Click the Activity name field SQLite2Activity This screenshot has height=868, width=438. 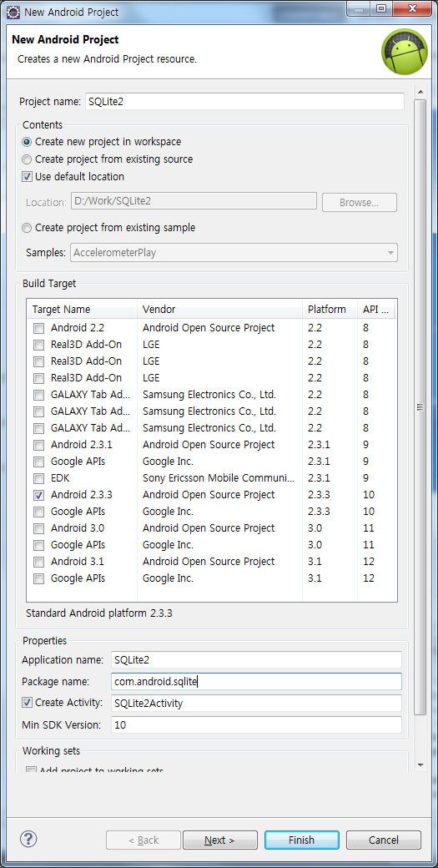(x=256, y=704)
